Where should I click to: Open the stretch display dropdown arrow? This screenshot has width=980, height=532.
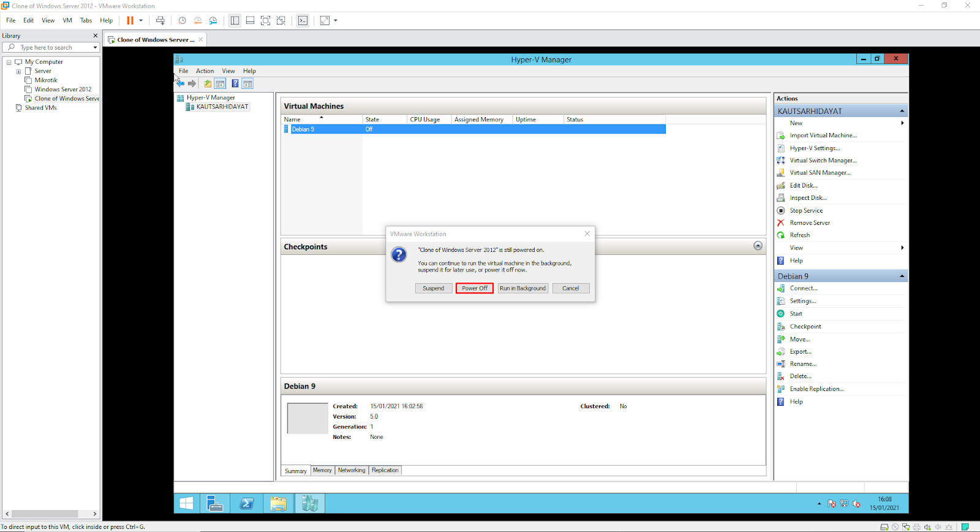pos(336,20)
